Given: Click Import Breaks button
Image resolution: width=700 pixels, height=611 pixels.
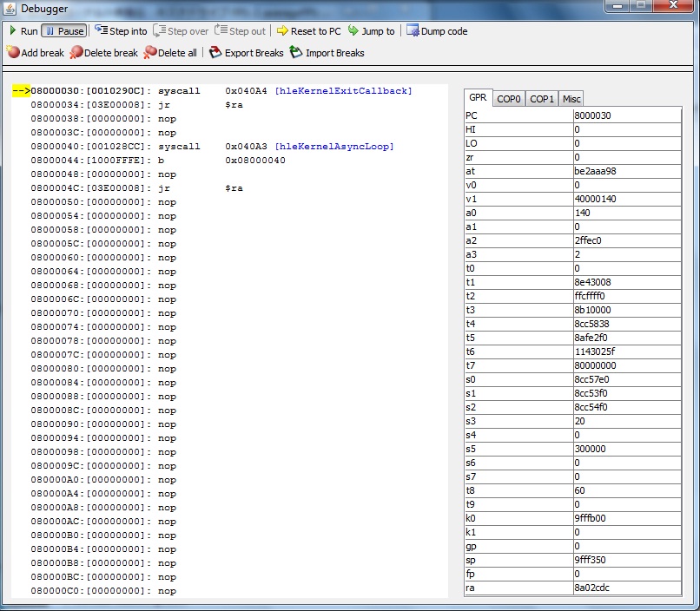Looking at the screenshot, I should pos(327,53).
